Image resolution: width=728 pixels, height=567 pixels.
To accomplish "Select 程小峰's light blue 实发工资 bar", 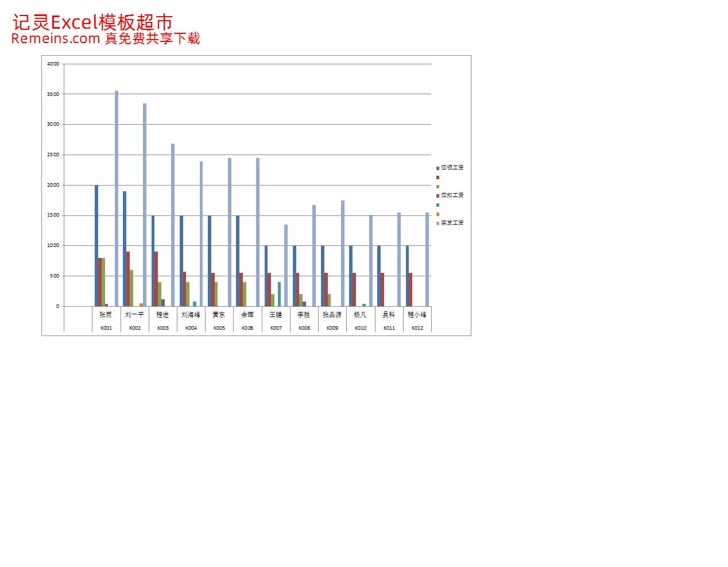I will click(x=427, y=260).
